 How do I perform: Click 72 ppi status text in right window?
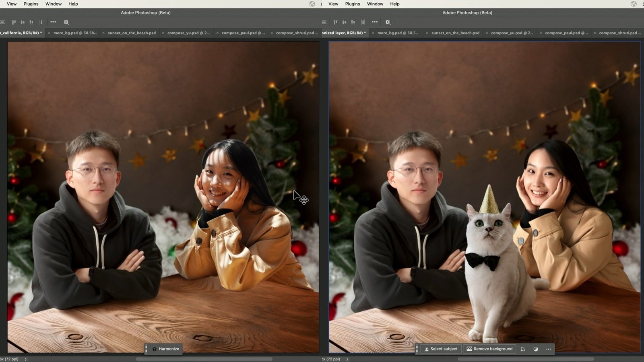tap(331, 359)
